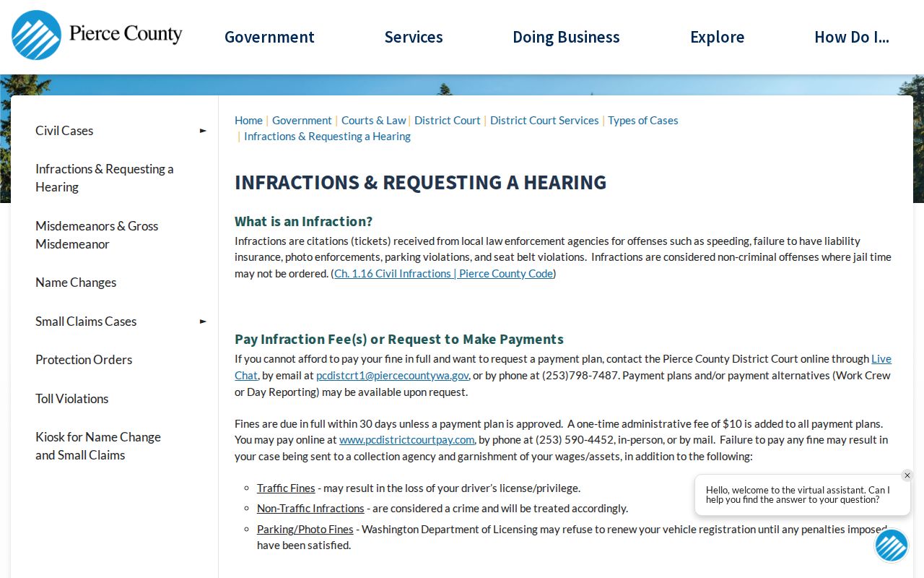Click the Government breadcrumb link

tap(302, 121)
